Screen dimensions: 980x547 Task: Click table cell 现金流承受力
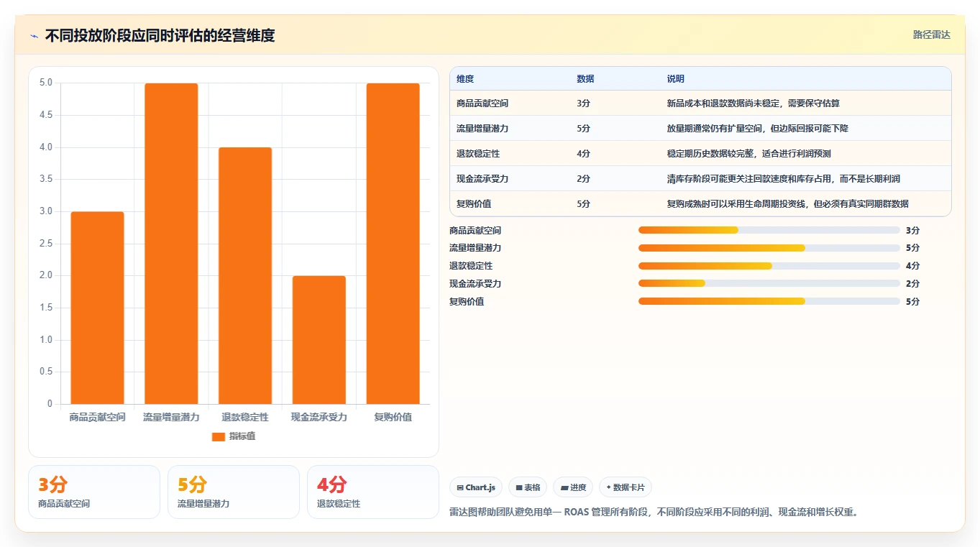[482, 179]
